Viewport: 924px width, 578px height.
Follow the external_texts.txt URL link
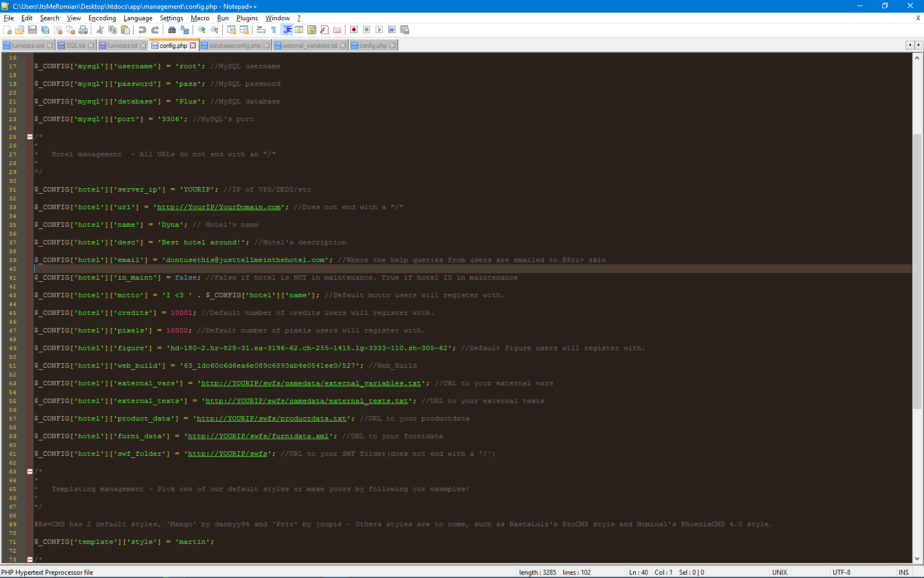click(307, 401)
